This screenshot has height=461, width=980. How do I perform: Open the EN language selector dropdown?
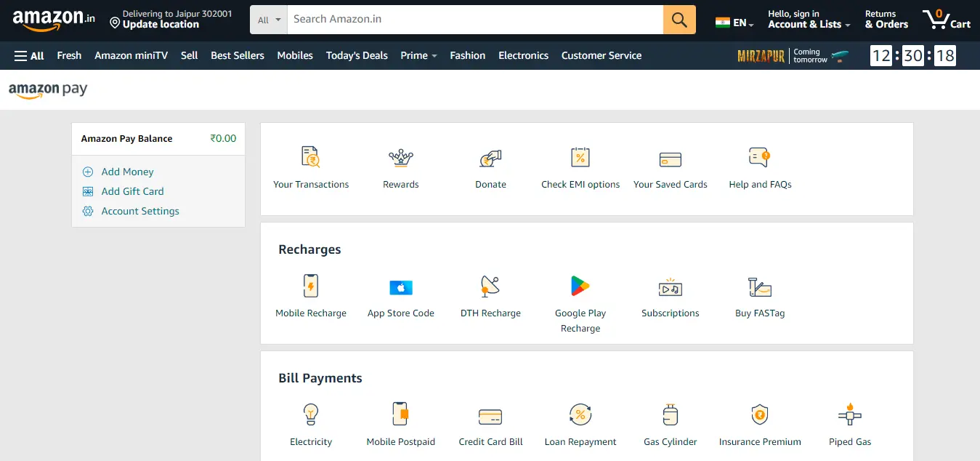click(734, 23)
